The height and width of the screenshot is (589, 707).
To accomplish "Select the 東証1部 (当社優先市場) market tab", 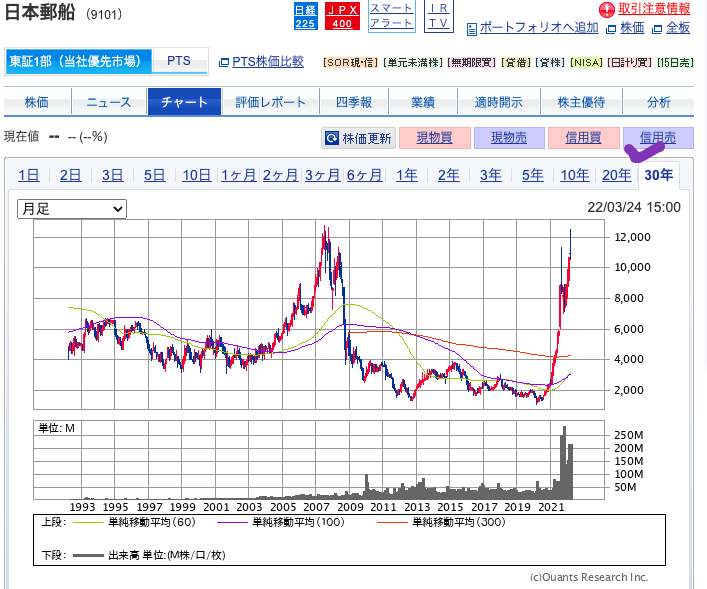I will (x=79, y=61).
